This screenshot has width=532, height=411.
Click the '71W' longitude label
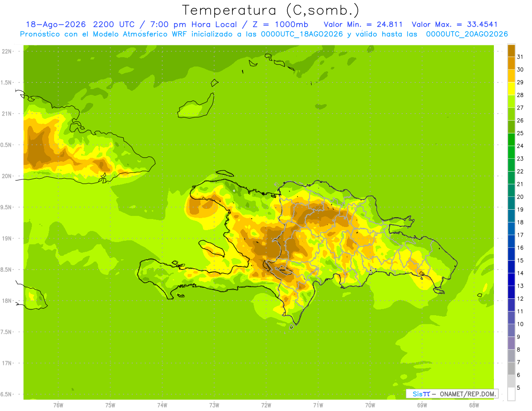click(318, 405)
